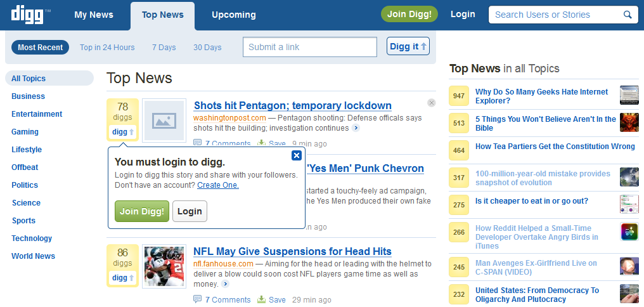Viewport: 644px width, 307px height.
Task: Open the My News tab
Action: (x=94, y=15)
